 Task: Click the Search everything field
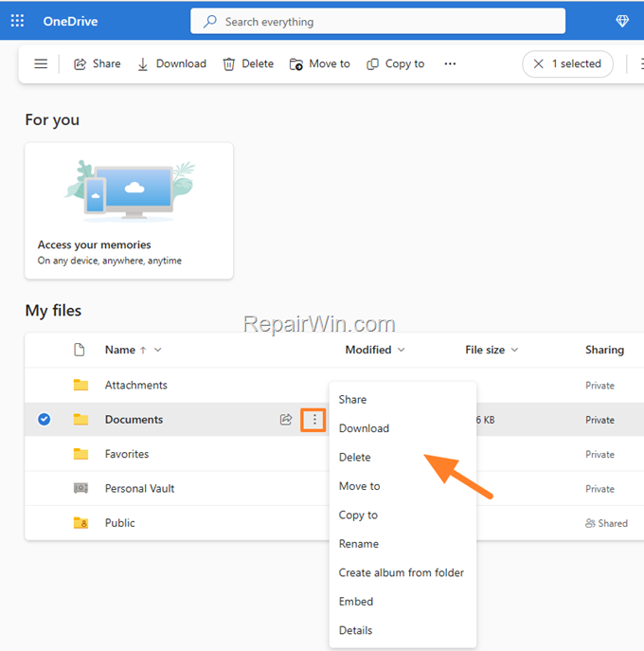(378, 21)
